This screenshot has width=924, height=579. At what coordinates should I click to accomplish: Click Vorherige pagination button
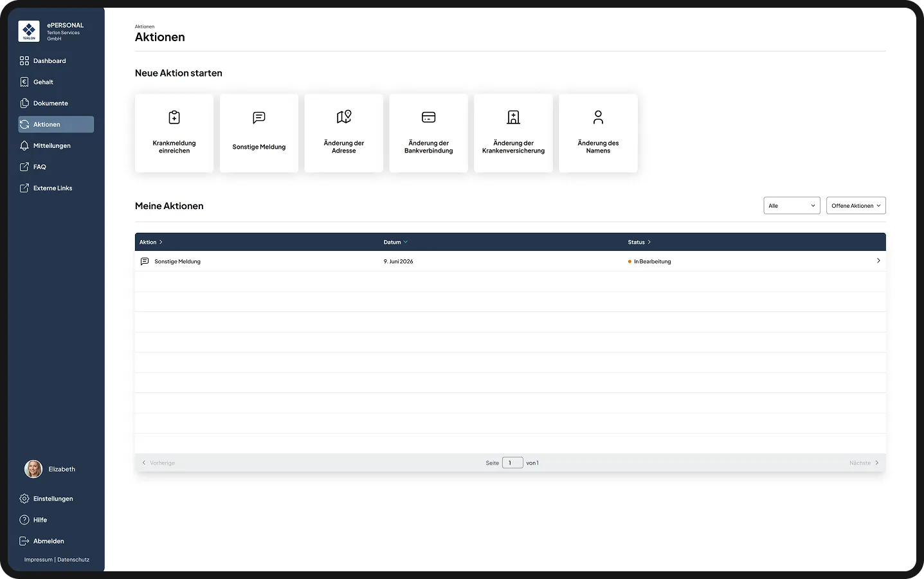coord(158,463)
